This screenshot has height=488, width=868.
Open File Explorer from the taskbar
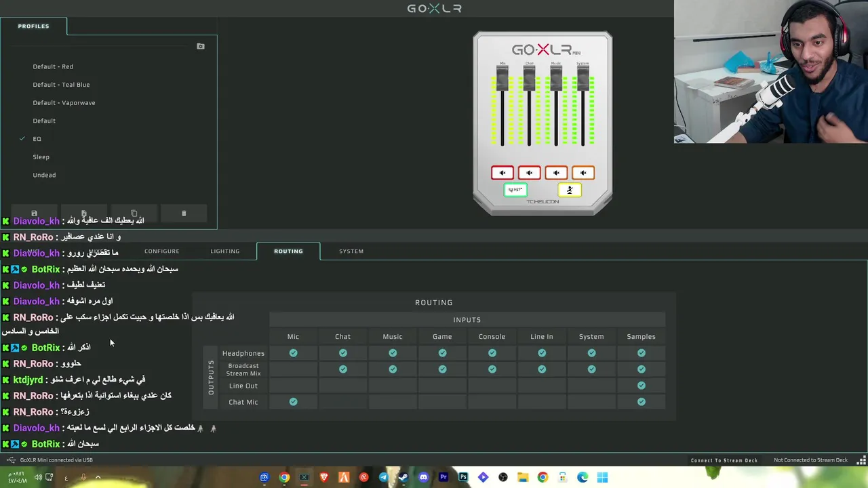523,477
